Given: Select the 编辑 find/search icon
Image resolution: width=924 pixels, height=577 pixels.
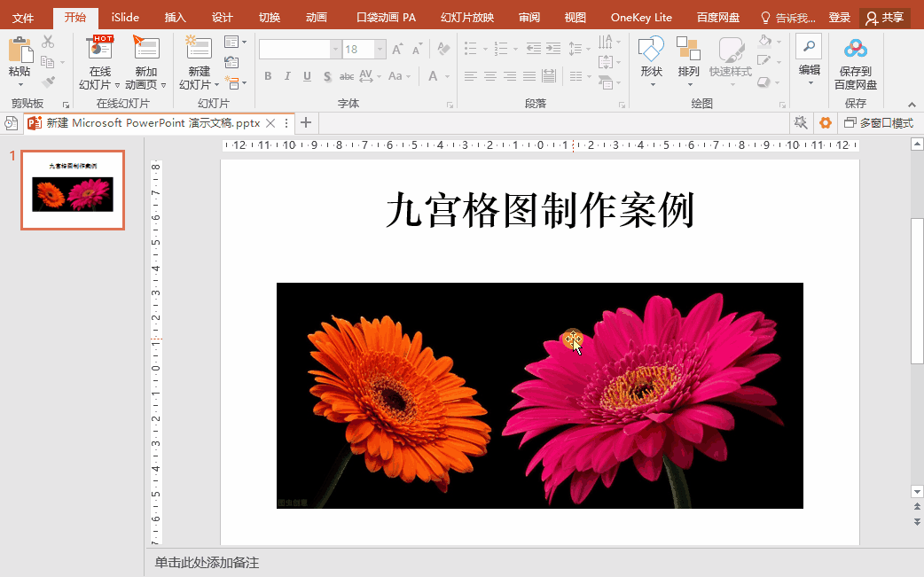Looking at the screenshot, I should tap(809, 45).
